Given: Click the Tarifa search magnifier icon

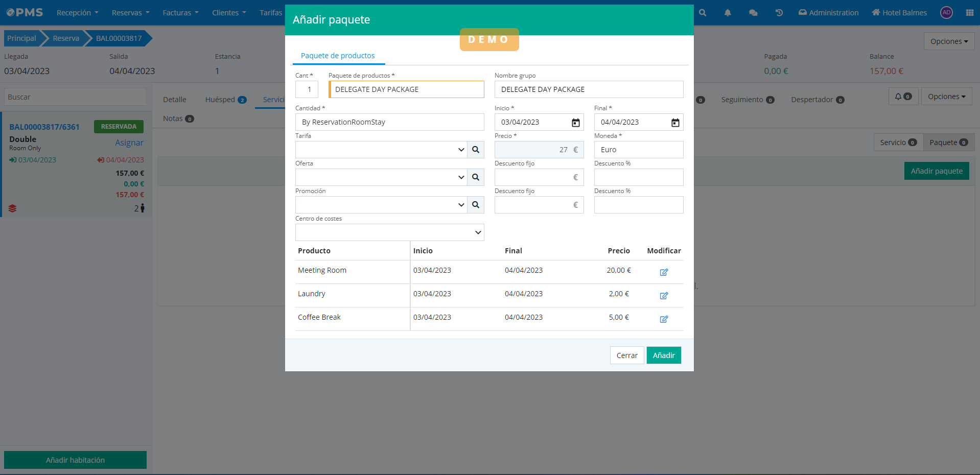Looking at the screenshot, I should click(x=475, y=150).
